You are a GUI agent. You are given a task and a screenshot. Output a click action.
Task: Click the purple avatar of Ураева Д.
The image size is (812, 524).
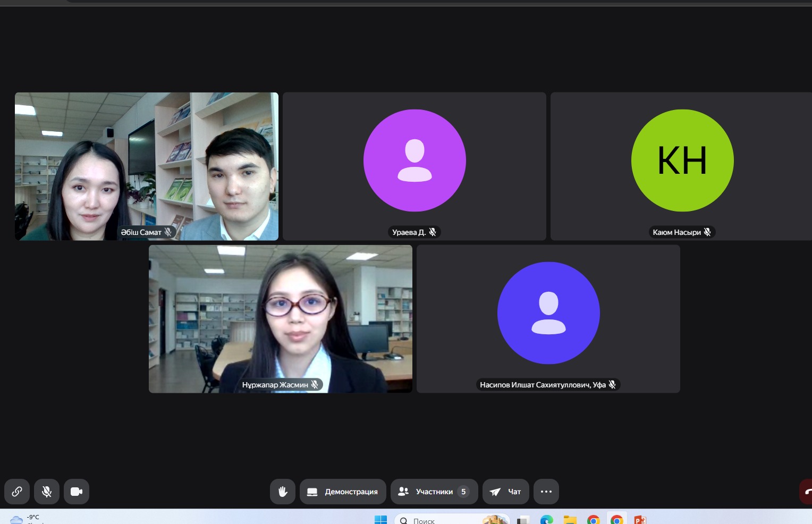[415, 160]
